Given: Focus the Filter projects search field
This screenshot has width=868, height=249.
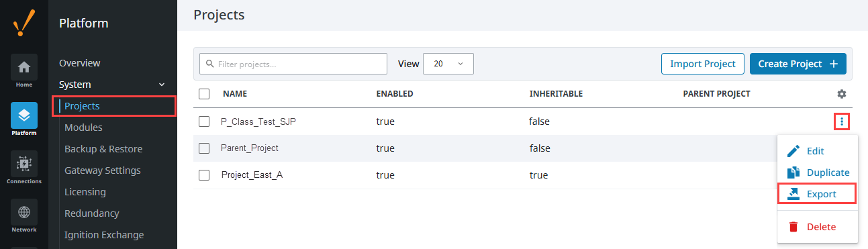Looking at the screenshot, I should [x=293, y=64].
